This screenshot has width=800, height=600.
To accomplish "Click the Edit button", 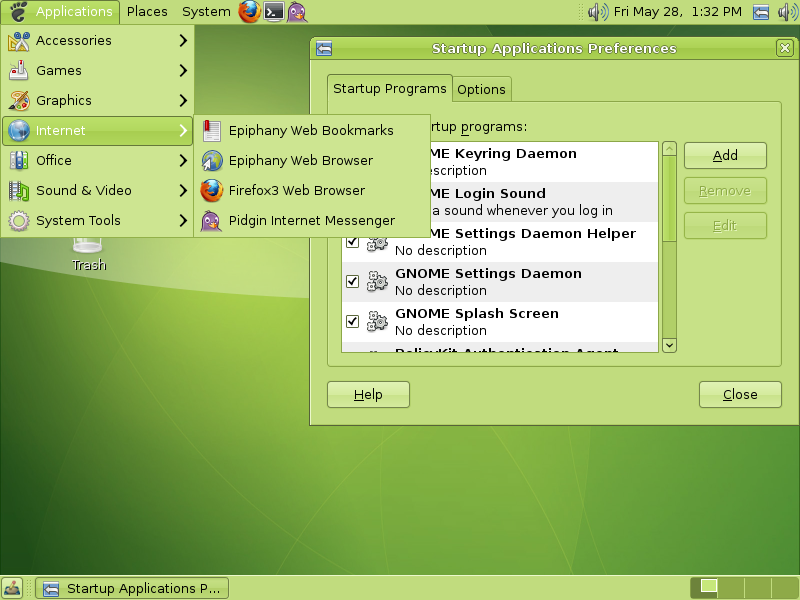I will pos(725,226).
